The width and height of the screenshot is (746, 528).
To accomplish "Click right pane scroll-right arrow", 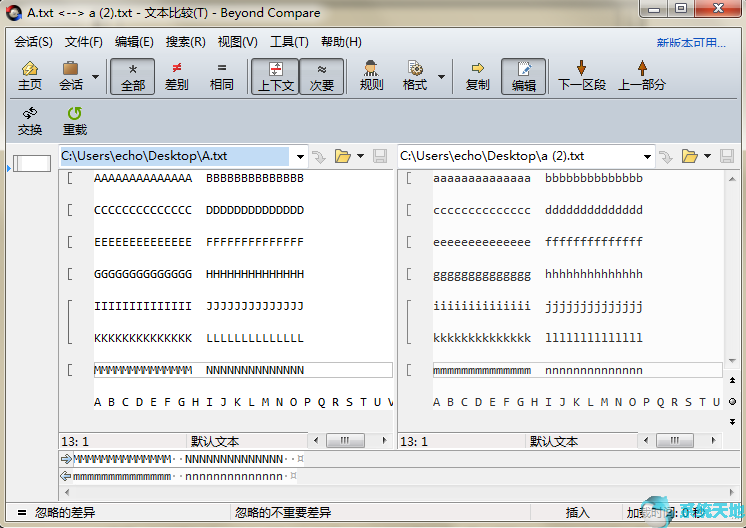I will click(x=713, y=440).
